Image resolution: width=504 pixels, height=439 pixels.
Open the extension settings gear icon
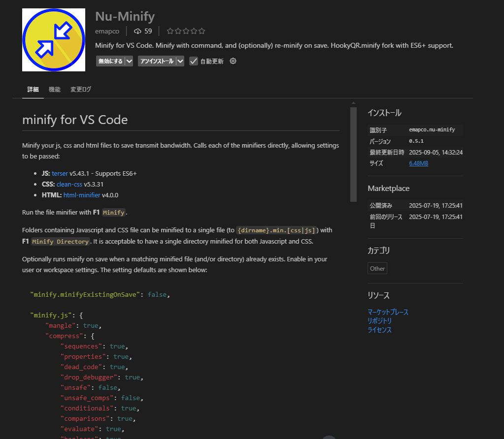pos(233,61)
